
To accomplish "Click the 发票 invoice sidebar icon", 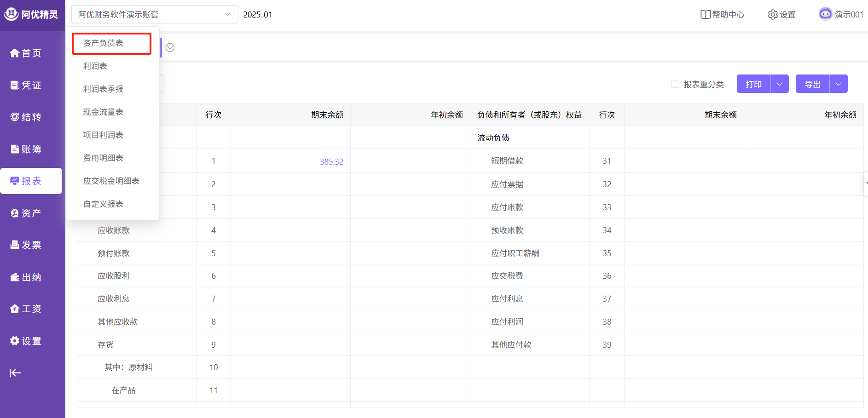I will tap(15, 245).
